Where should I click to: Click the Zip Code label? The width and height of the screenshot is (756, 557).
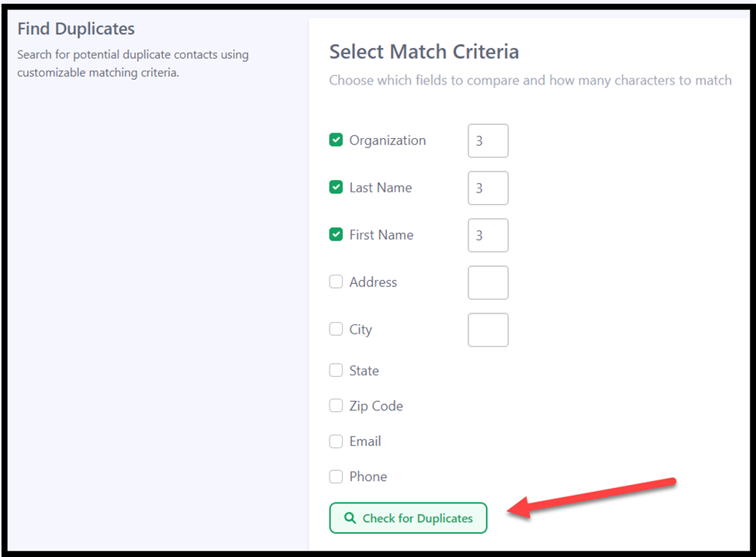pyautogui.click(x=376, y=406)
